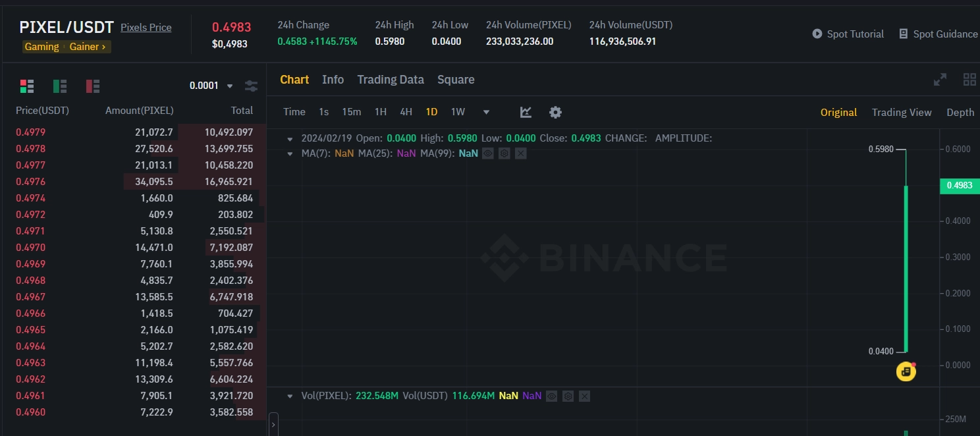Switch chart to Trading View mode
The image size is (980, 436).
(x=902, y=112)
